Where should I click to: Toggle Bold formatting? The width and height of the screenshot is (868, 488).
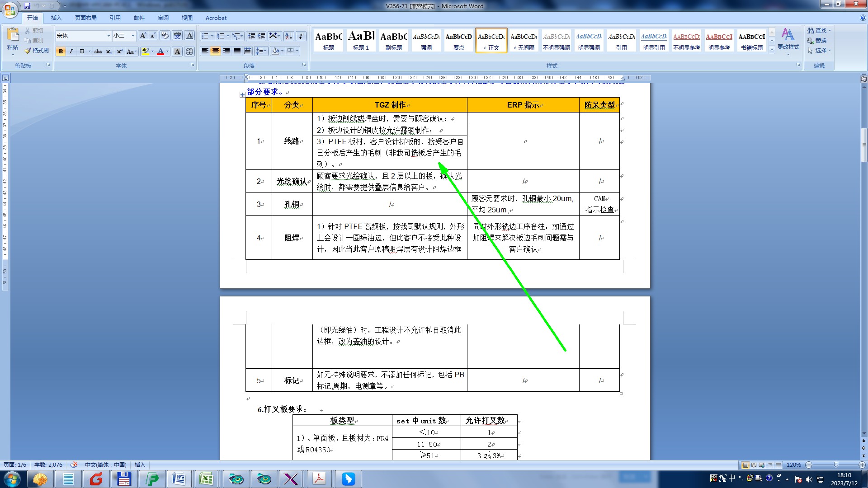click(61, 52)
